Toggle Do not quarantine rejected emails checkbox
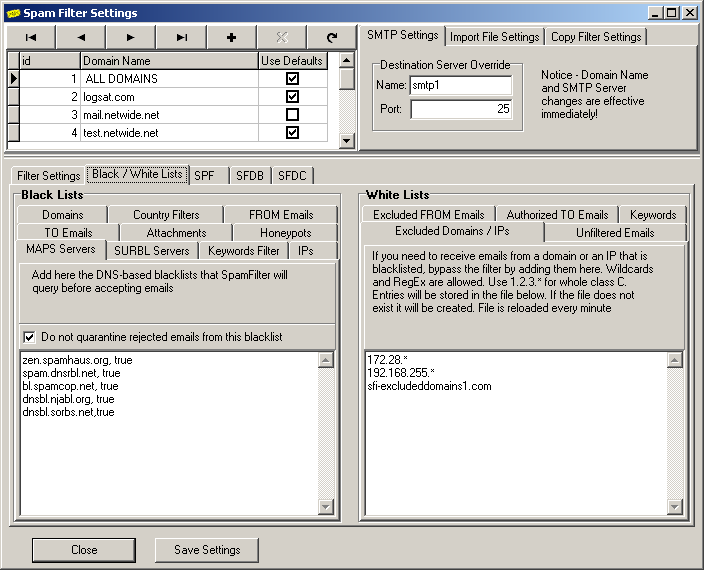Viewport: 704px width, 570px height. point(29,337)
